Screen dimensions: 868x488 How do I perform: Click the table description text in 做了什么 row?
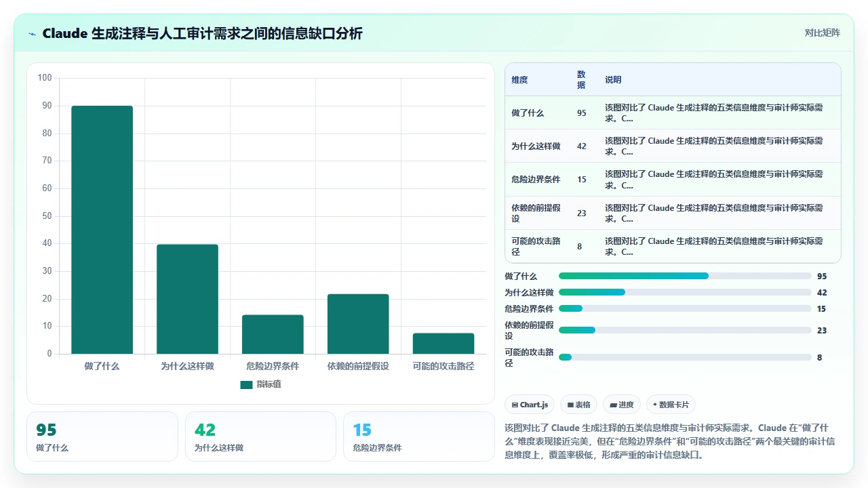714,113
